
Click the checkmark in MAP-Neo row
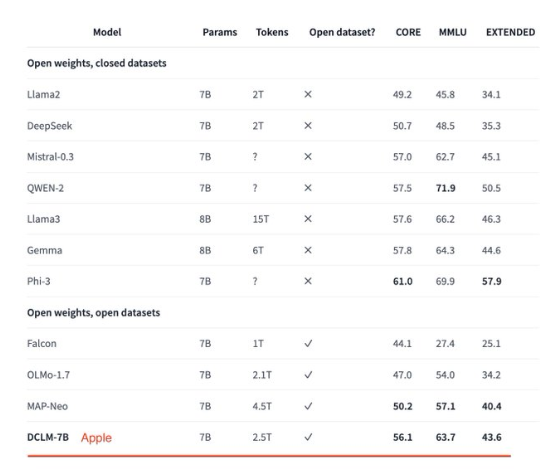point(308,406)
